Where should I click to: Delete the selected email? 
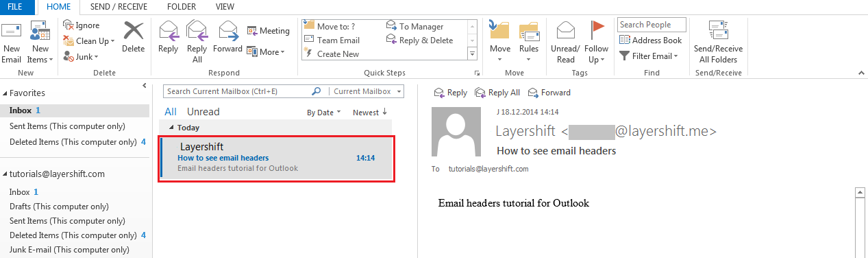tap(134, 37)
